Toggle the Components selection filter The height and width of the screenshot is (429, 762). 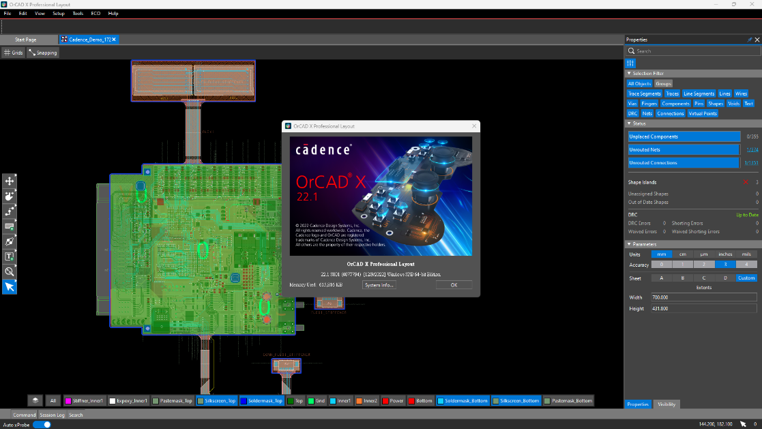[x=675, y=103]
